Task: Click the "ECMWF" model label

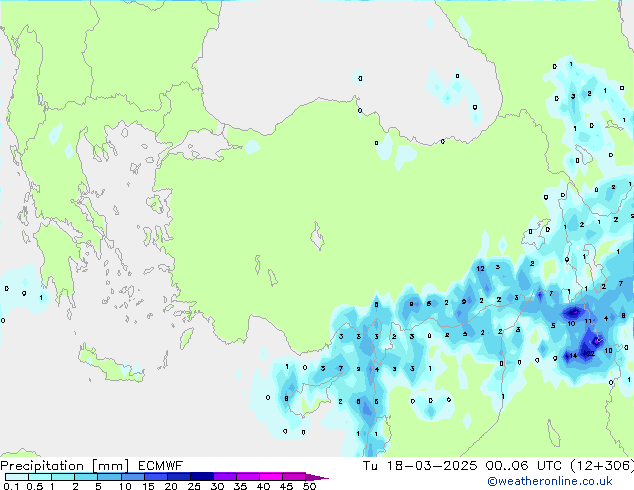Action: click(160, 466)
